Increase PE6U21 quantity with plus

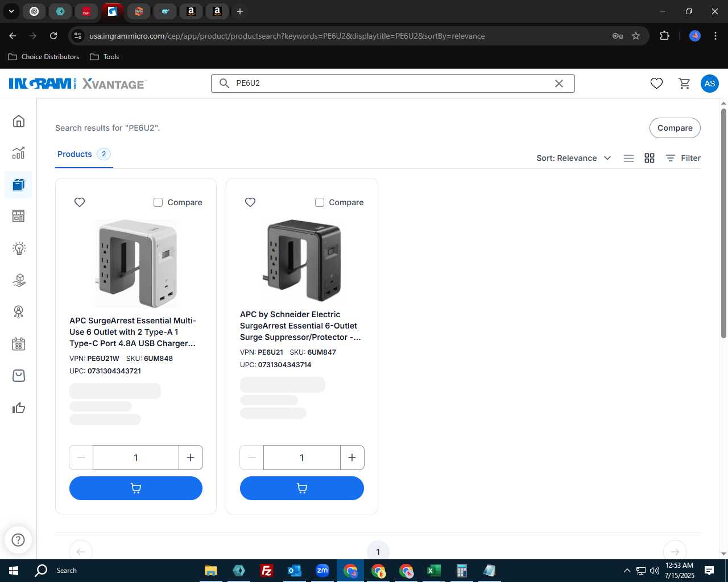pyautogui.click(x=352, y=458)
